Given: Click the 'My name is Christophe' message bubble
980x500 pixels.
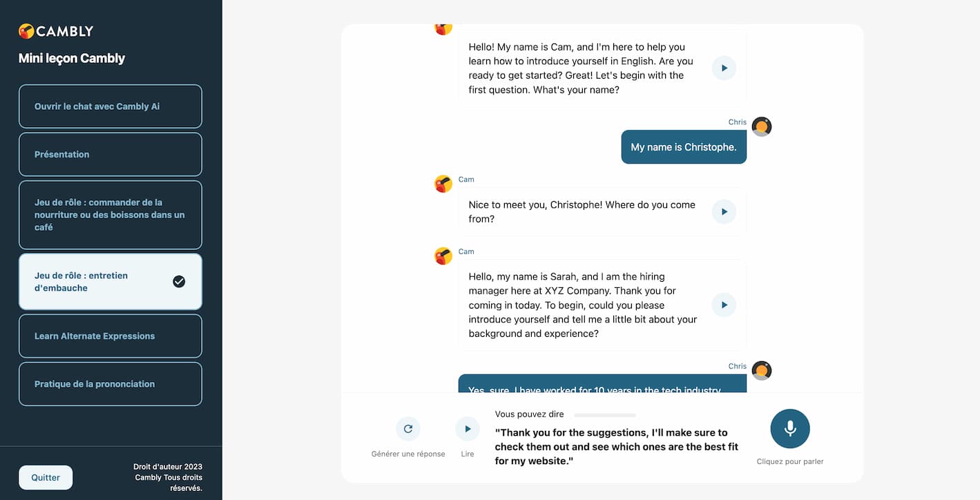Looking at the screenshot, I should (683, 146).
